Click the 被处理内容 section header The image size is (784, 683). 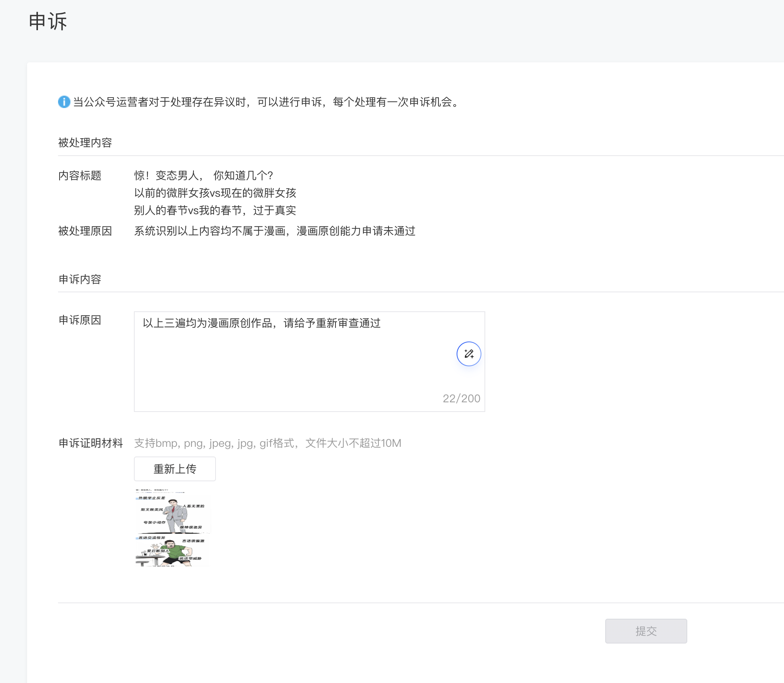click(x=85, y=142)
